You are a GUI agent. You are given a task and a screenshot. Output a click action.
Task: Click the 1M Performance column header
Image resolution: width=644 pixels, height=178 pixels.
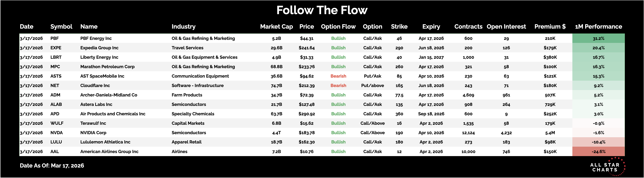(x=598, y=27)
